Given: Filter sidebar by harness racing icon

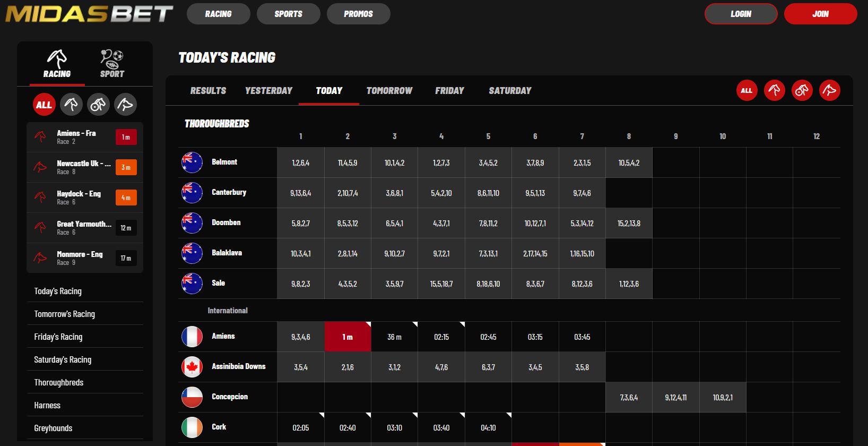Looking at the screenshot, I should pyautogui.click(x=98, y=105).
